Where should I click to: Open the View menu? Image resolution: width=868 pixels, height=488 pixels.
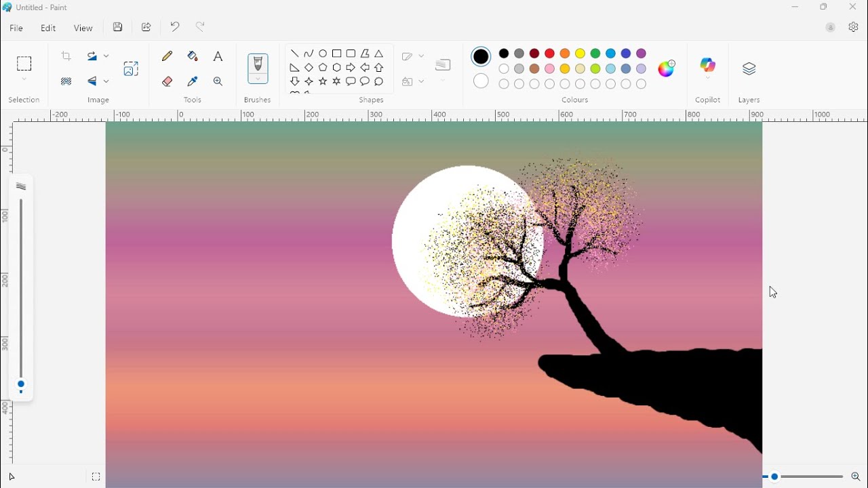pos(83,28)
